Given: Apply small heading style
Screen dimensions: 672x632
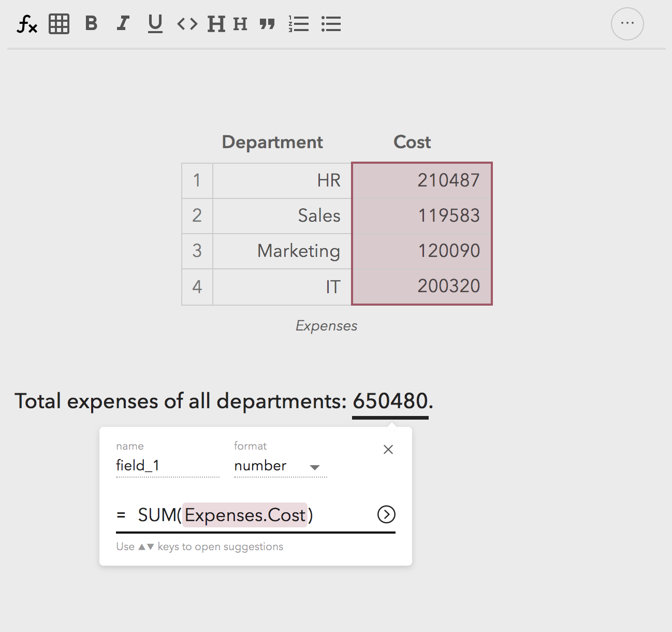Looking at the screenshot, I should coord(240,24).
